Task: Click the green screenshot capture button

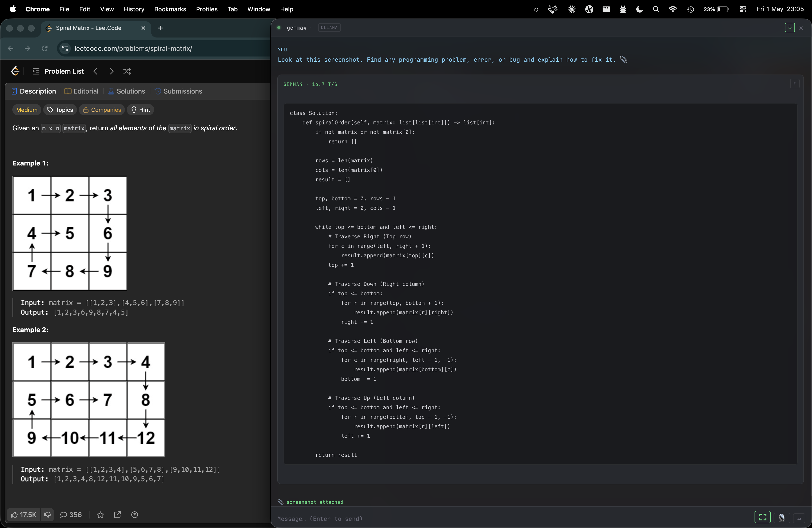Action: [762, 517]
